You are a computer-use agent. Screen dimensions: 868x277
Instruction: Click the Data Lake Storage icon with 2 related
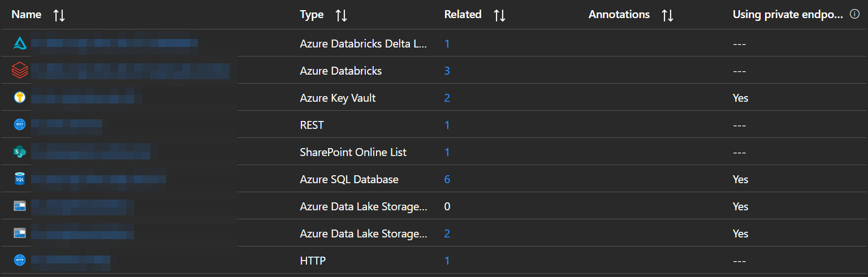point(20,233)
